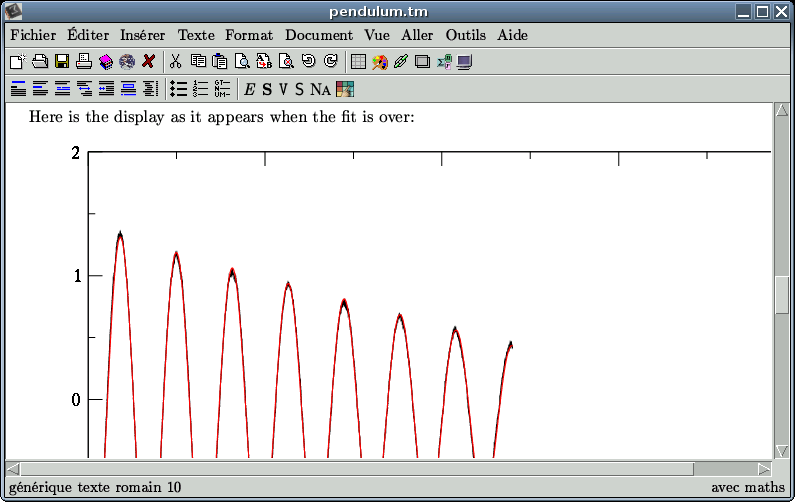Toggle bold strong S text style
The width and height of the screenshot is (795, 502).
click(267, 89)
